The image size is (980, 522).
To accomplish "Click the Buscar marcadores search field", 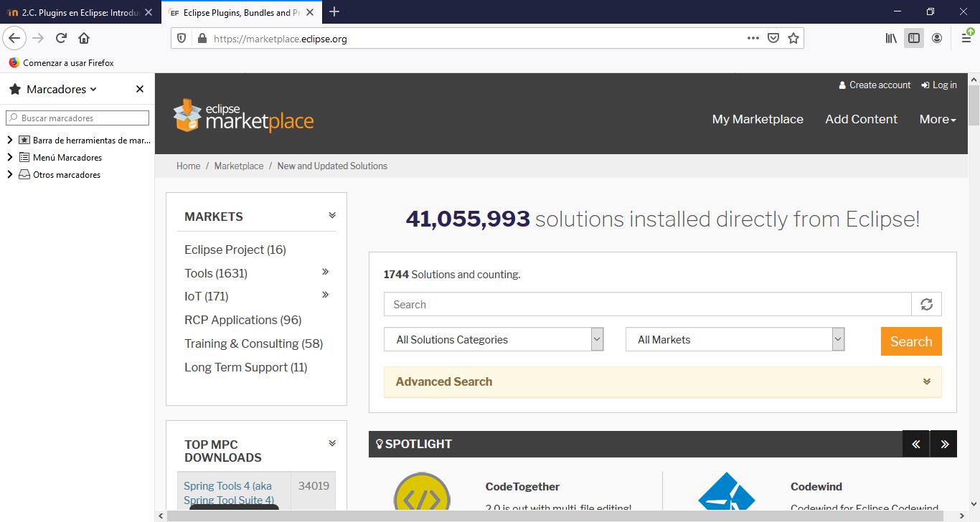I will coord(77,118).
